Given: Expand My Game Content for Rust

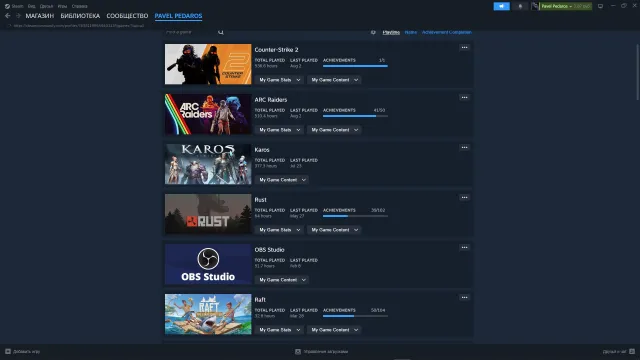Looking at the screenshot, I should point(334,230).
